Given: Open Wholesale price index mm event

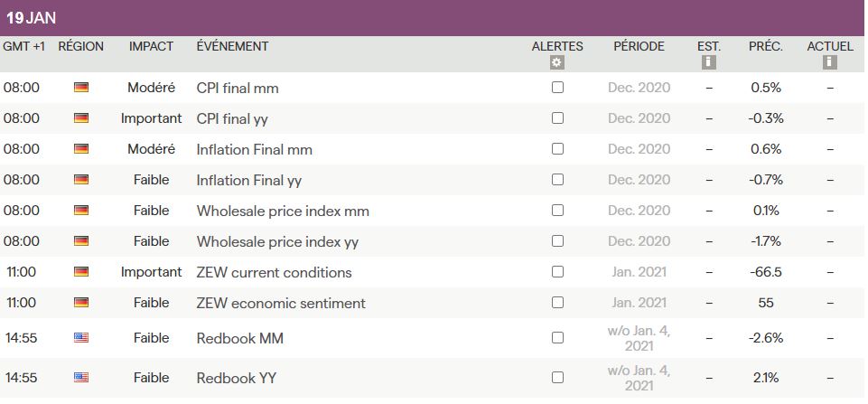Looking at the screenshot, I should 283,211.
